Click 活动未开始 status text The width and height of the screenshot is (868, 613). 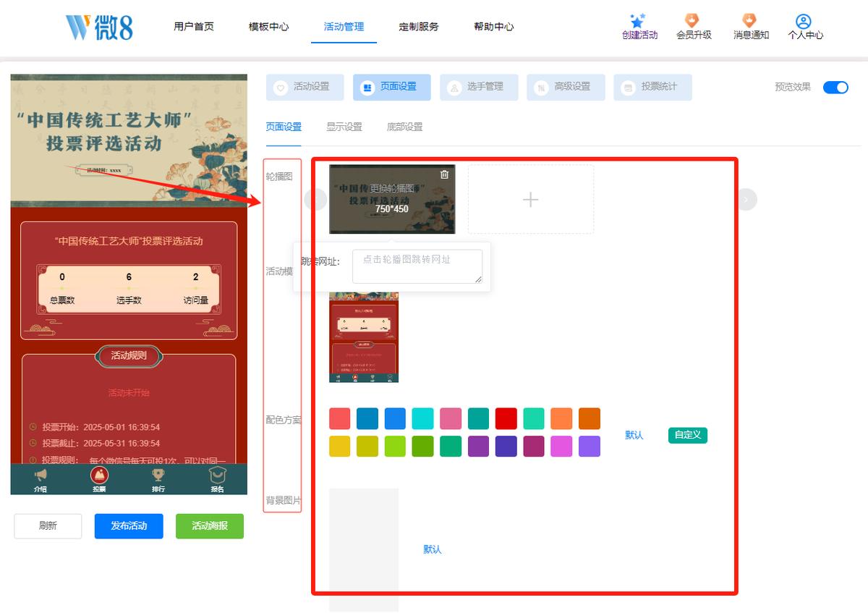click(x=129, y=392)
